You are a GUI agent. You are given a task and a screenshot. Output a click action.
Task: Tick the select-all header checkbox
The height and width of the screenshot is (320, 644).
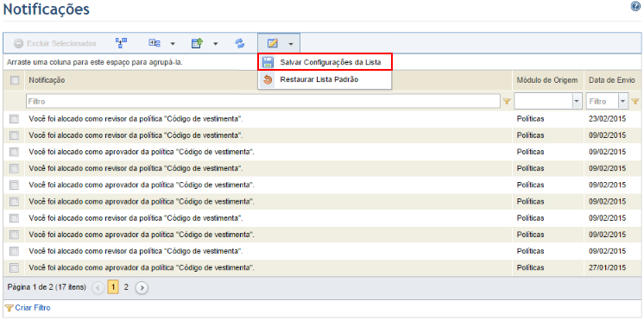(x=15, y=80)
